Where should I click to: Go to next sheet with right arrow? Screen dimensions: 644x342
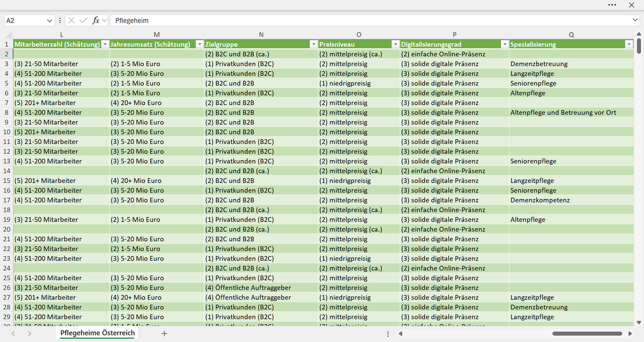coord(29,333)
